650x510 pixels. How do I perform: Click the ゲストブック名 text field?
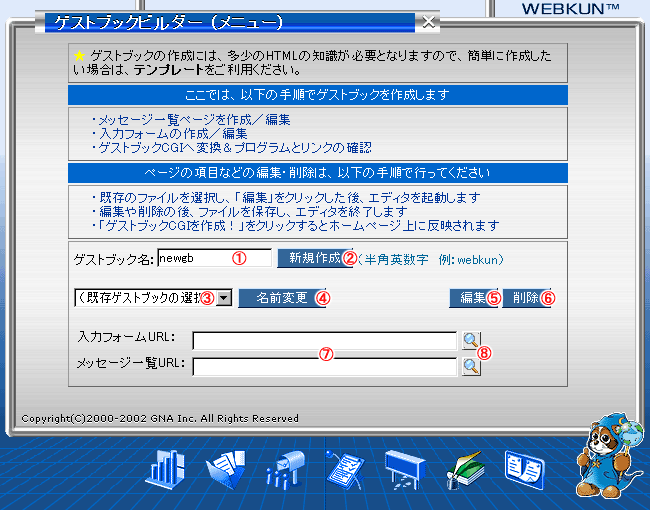coord(214,258)
